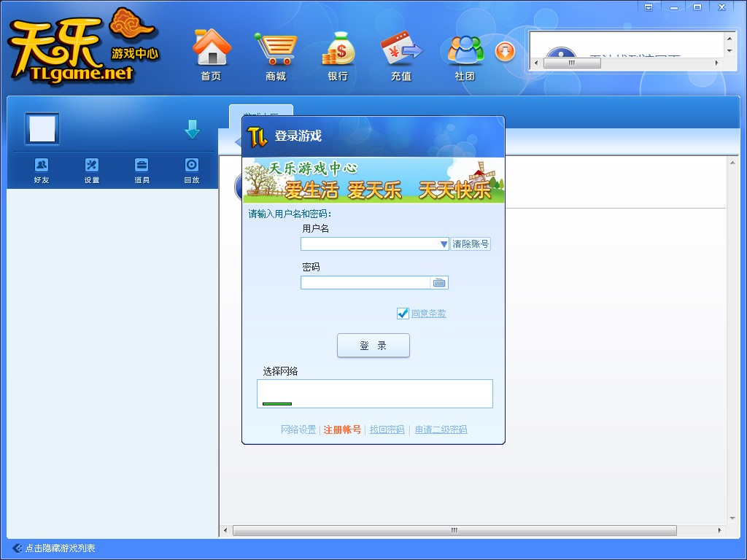Open the 社团 community icon
The height and width of the screenshot is (560, 747).
point(465,49)
